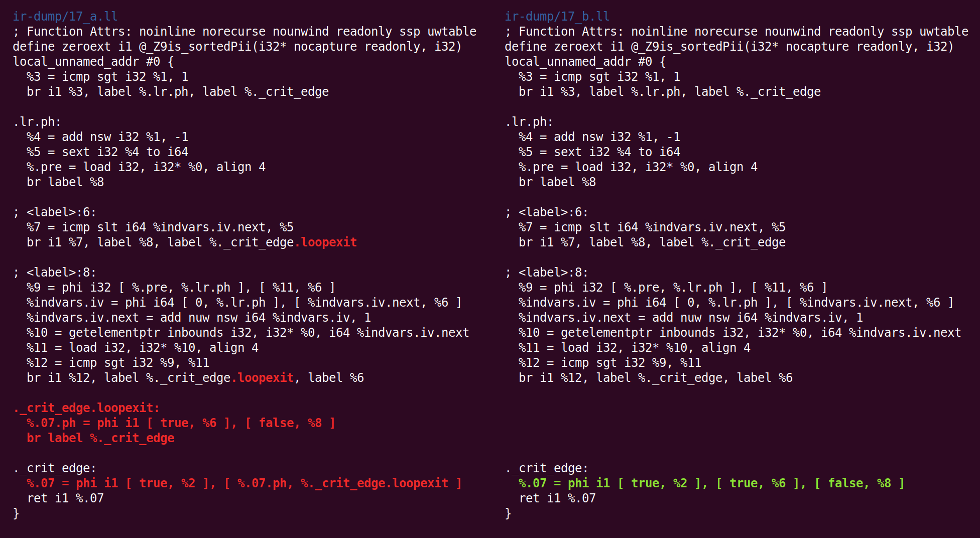Click the green %.07 phi line

(711, 483)
